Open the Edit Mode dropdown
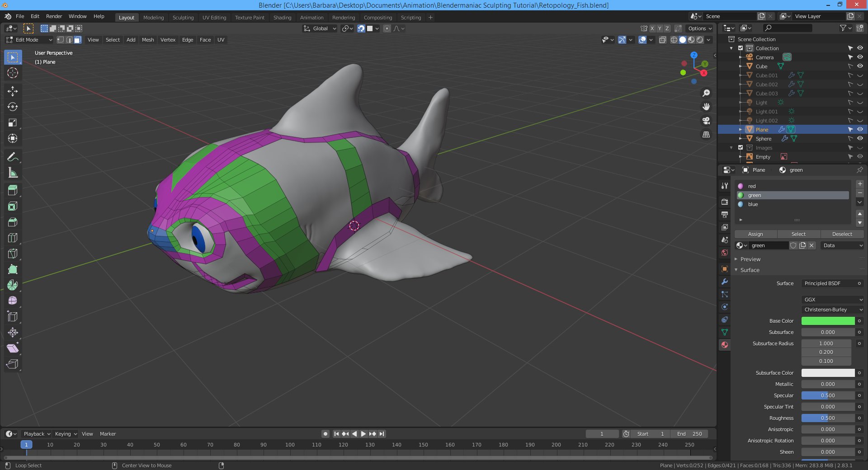Viewport: 868px width, 470px height. [29, 40]
